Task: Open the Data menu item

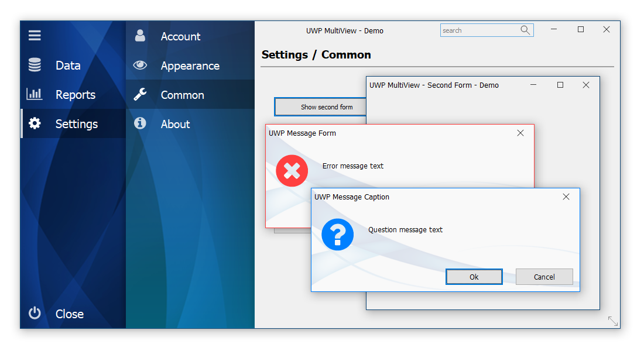Action: (73, 65)
